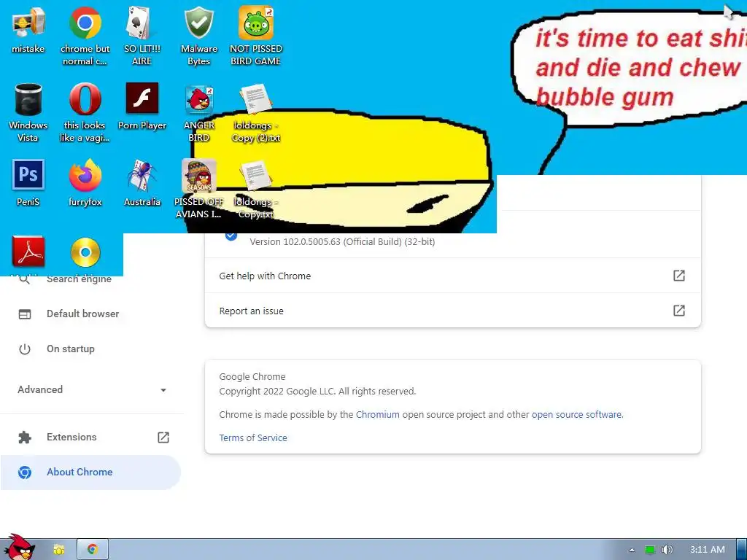Viewport: 747px width, 560px height.
Task: Click the Extensions open-in-new-tab icon
Action: (x=163, y=437)
